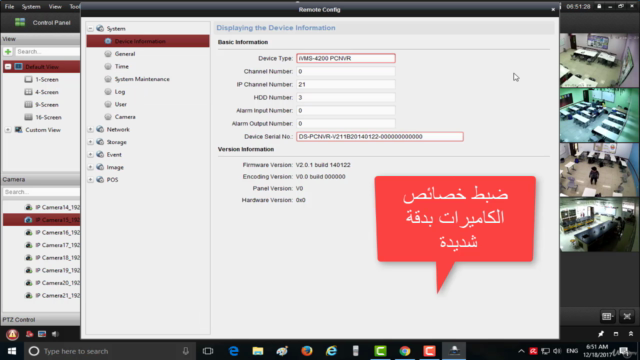Click the View search box

point(48,51)
